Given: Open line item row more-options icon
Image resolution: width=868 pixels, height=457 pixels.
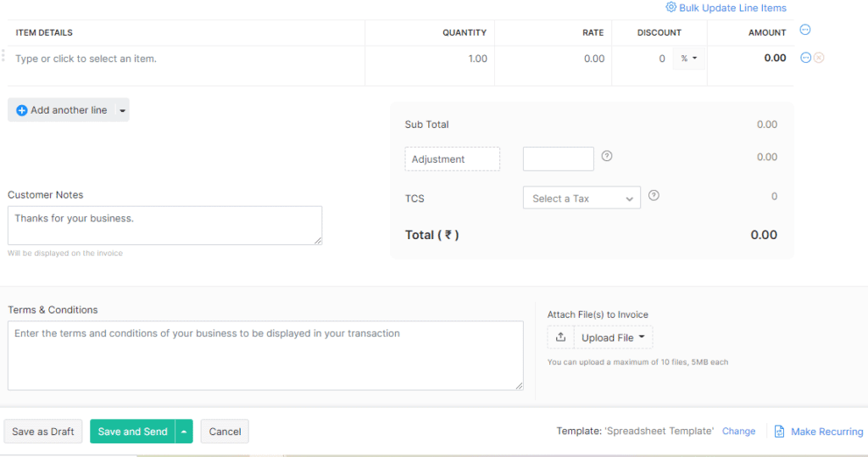Looking at the screenshot, I should 805,58.
